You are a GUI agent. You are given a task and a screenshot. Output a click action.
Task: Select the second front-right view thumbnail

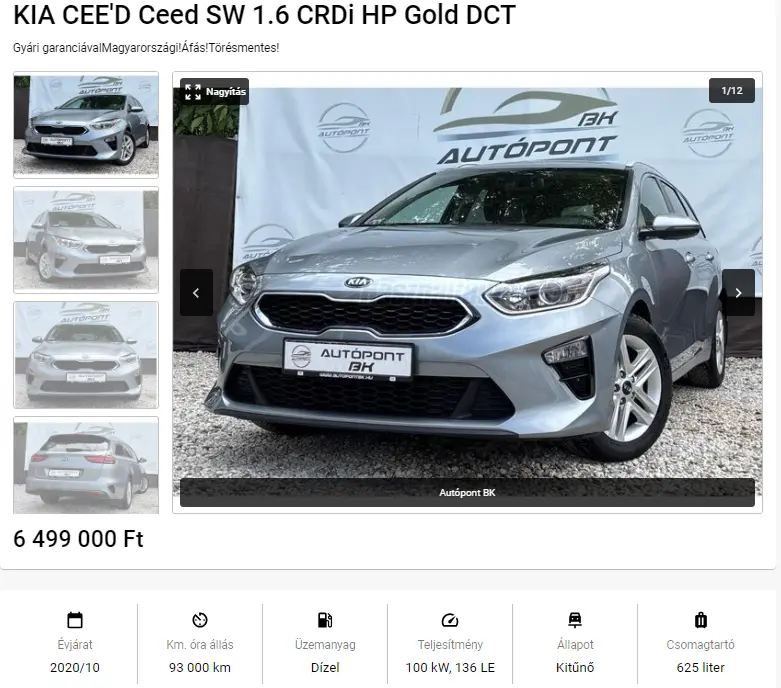pos(86,240)
